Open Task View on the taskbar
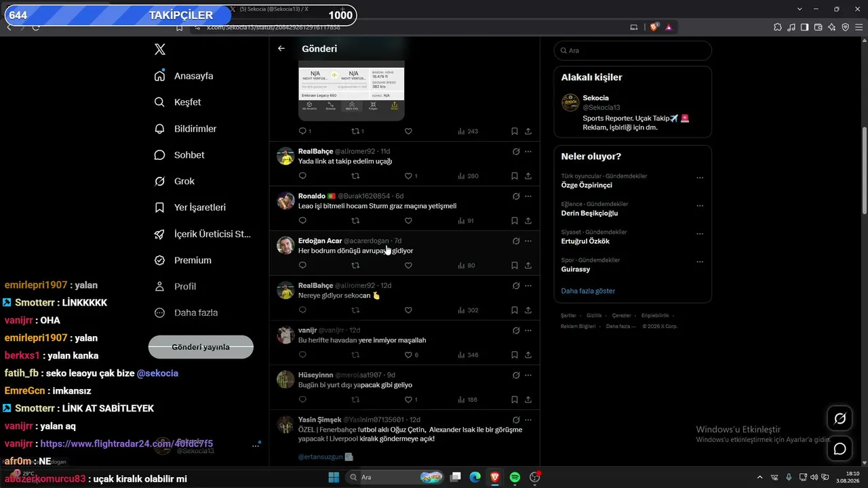 (x=456, y=477)
